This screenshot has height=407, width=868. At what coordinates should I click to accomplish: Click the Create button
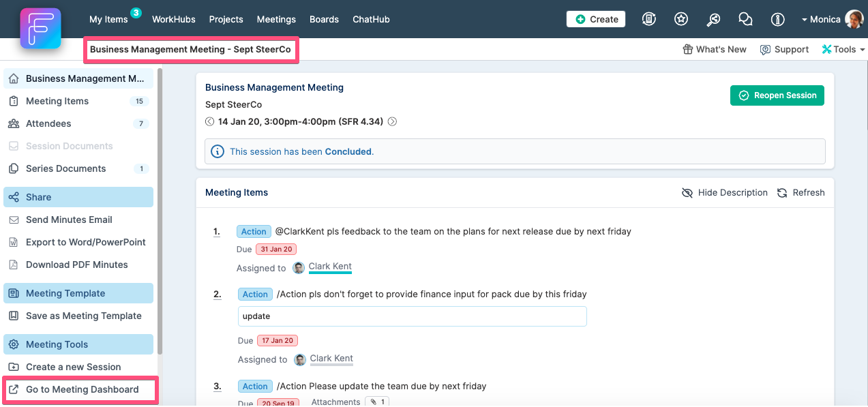(x=596, y=19)
